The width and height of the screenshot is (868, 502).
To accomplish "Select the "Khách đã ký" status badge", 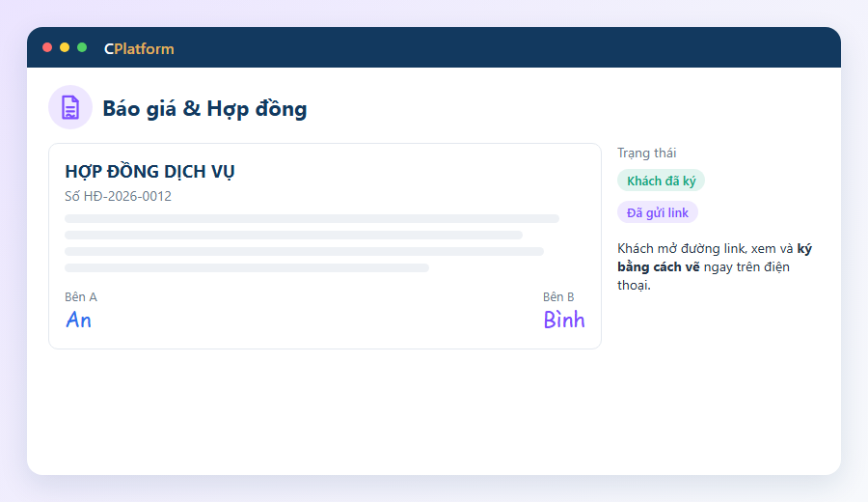I will coord(661,181).
